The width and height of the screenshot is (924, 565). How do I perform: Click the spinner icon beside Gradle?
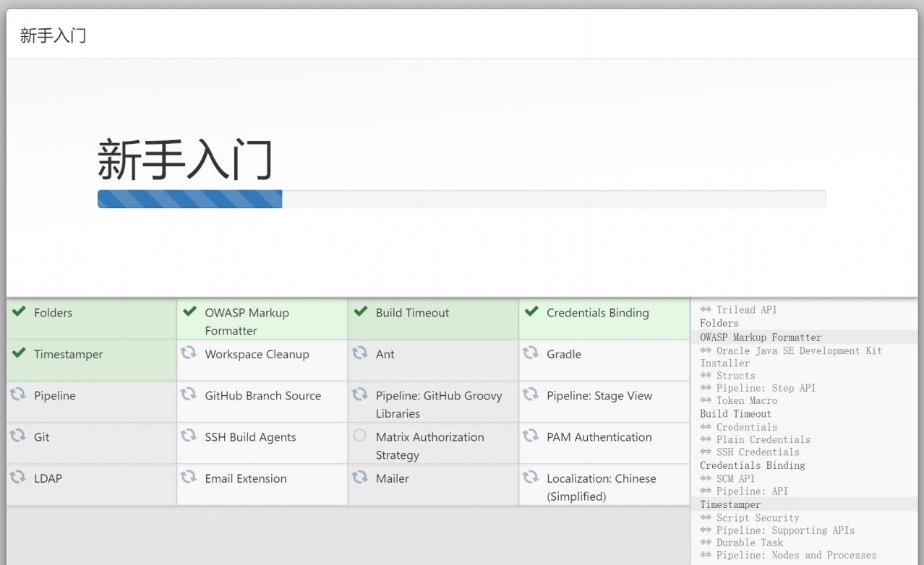(x=531, y=353)
